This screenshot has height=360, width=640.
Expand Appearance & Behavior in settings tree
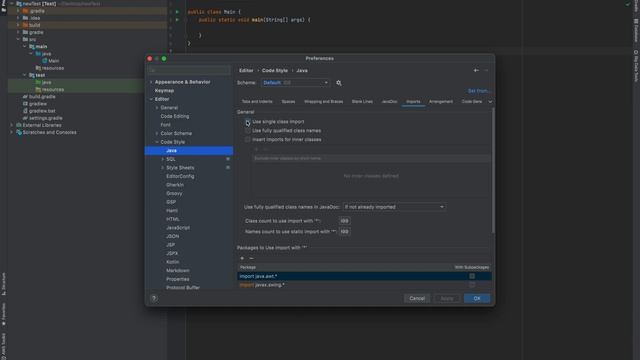click(x=151, y=82)
